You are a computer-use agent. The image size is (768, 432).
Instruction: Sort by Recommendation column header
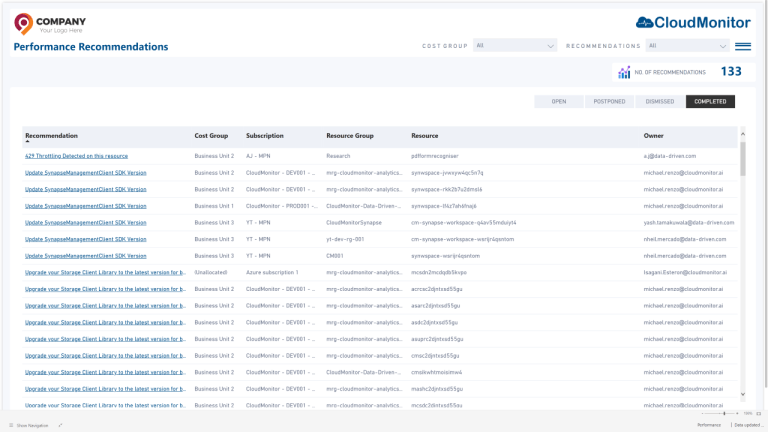click(51, 136)
